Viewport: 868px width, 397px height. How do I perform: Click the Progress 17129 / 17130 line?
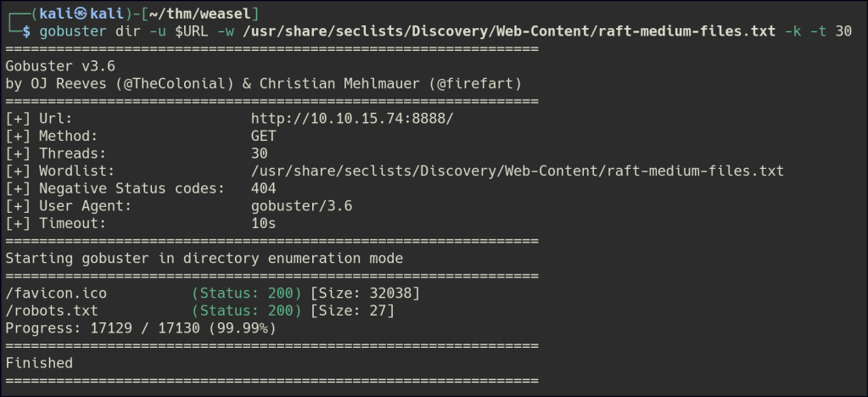pos(140,327)
